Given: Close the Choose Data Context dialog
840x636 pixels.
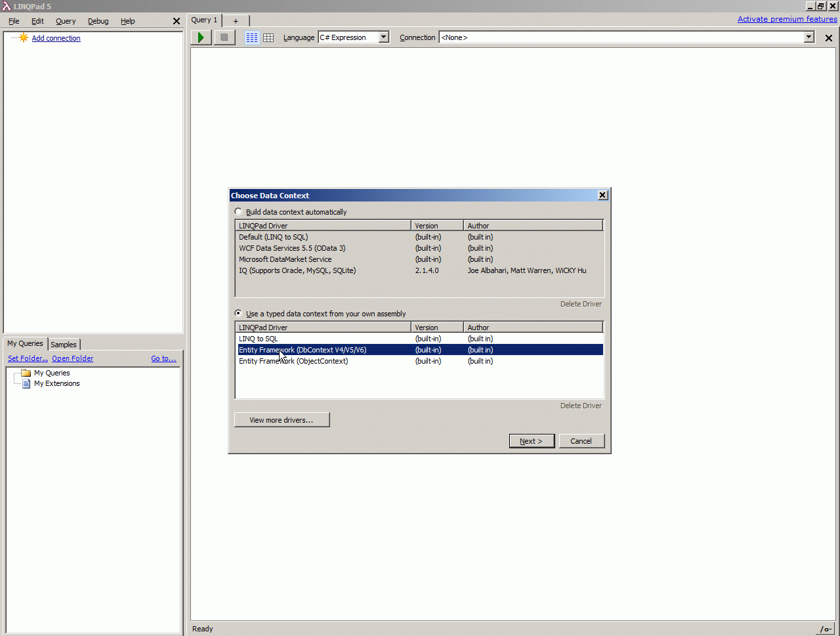Looking at the screenshot, I should [603, 195].
